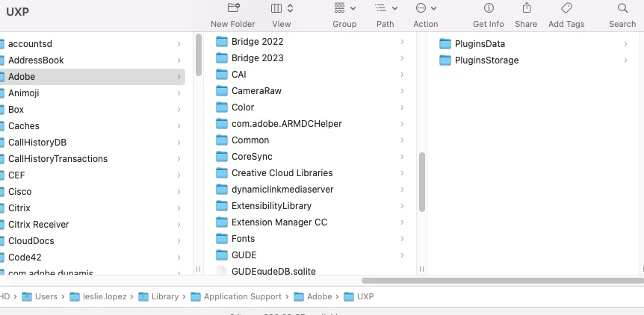Click the Common folder icon
The image size is (644, 315).
[222, 140]
